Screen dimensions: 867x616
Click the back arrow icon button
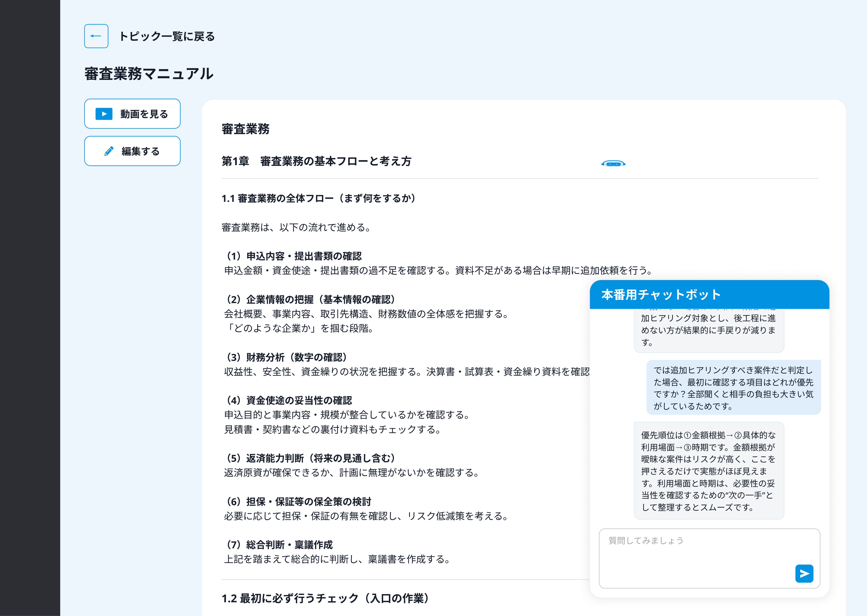pyautogui.click(x=96, y=36)
